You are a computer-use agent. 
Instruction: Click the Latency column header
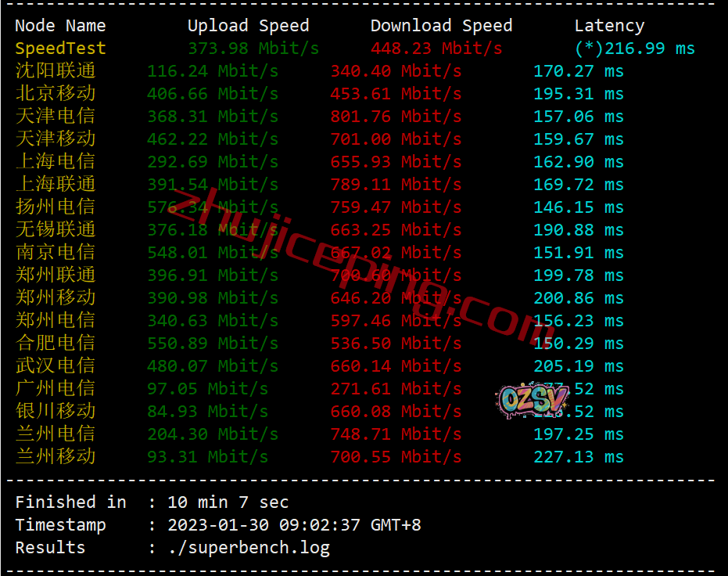coord(610,26)
